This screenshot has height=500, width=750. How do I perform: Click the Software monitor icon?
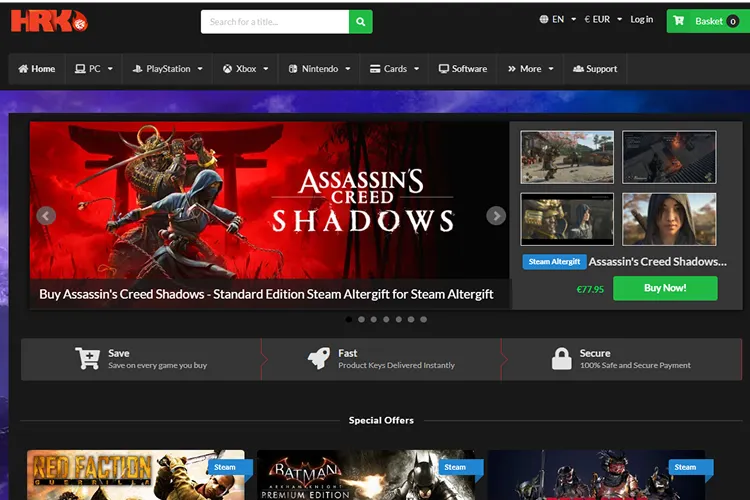(443, 69)
